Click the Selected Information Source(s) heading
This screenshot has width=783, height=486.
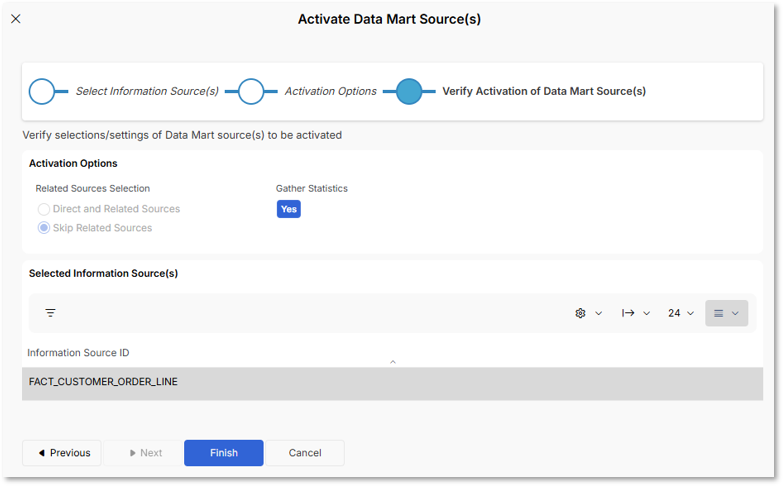(103, 273)
